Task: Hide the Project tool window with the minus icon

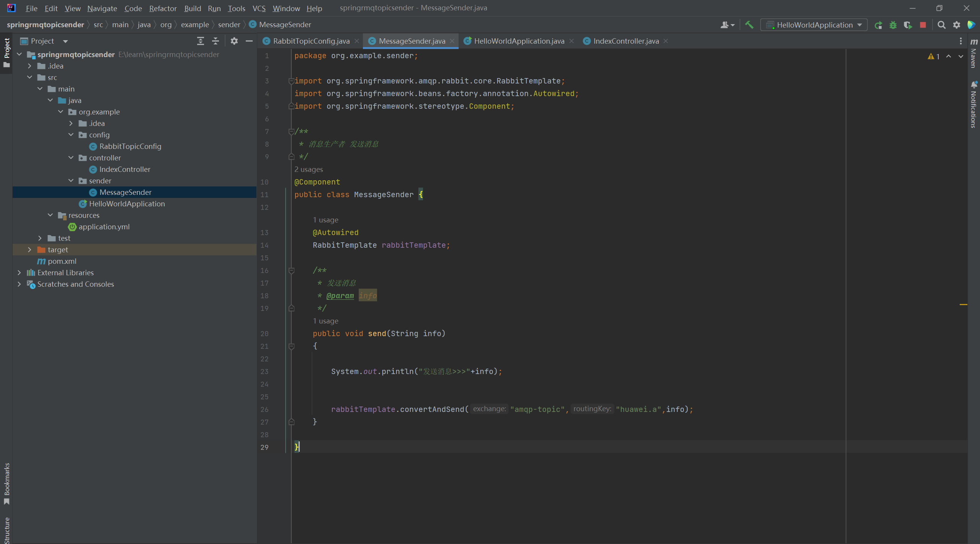Action: point(249,41)
